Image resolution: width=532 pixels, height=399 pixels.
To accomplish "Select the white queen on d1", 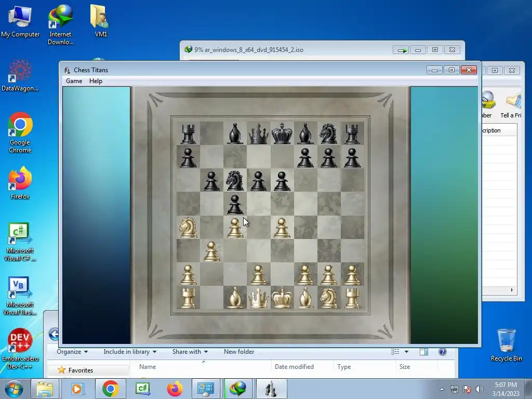I will coord(258,298).
